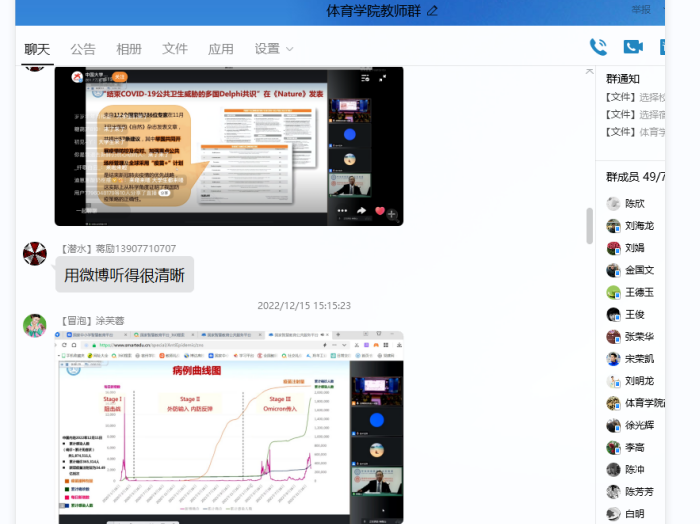The width and height of the screenshot is (700, 524).
Task: Select member 刘海龙 in member list
Action: pos(639,226)
